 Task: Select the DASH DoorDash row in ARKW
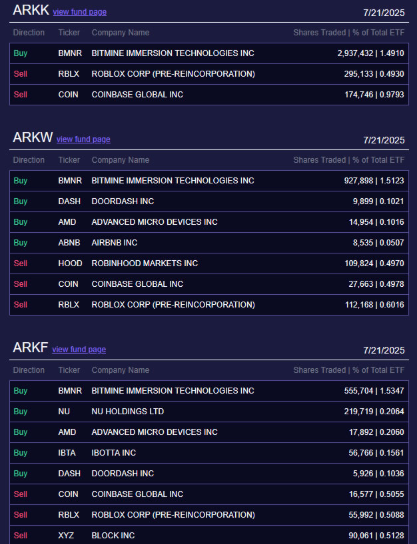pyautogui.click(x=209, y=201)
